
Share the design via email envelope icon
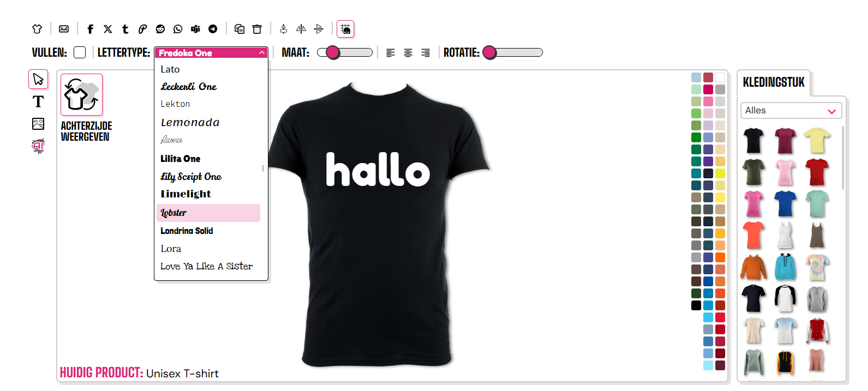[x=64, y=29]
